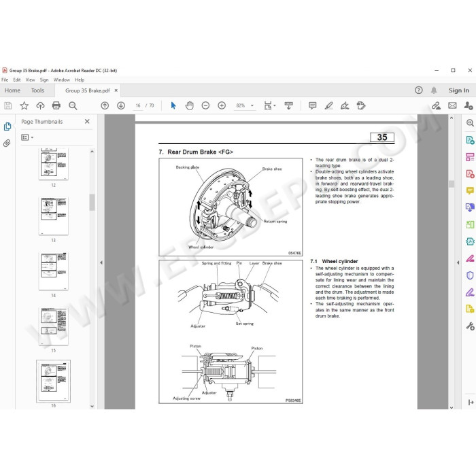
Task: Click the Save file icon
Action: tap(8, 105)
